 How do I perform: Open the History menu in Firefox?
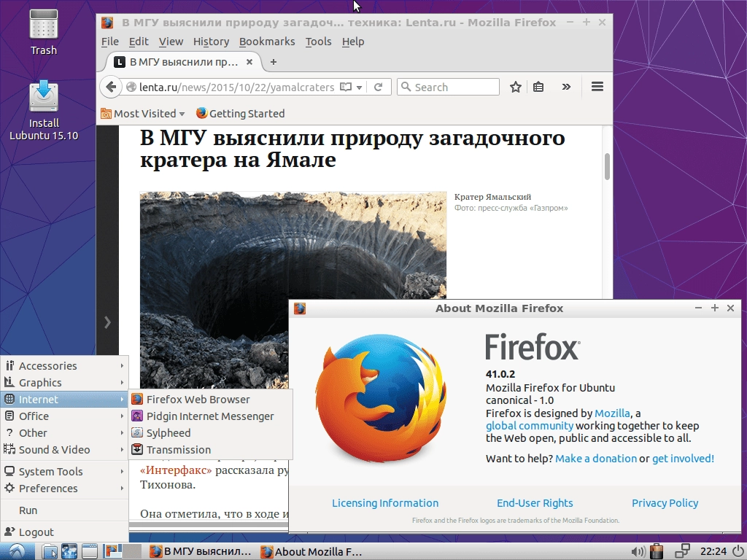(211, 42)
